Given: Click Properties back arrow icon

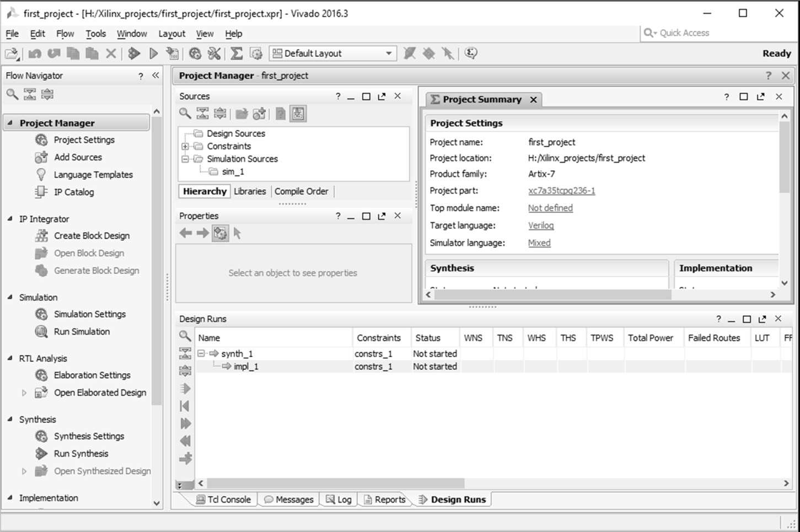Looking at the screenshot, I should point(186,233).
